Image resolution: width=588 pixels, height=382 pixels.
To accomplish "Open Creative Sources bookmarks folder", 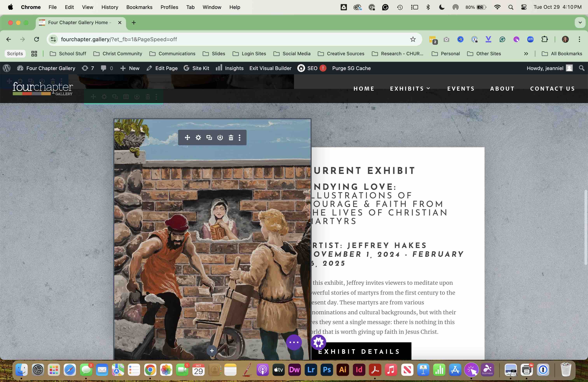I will pos(341,54).
